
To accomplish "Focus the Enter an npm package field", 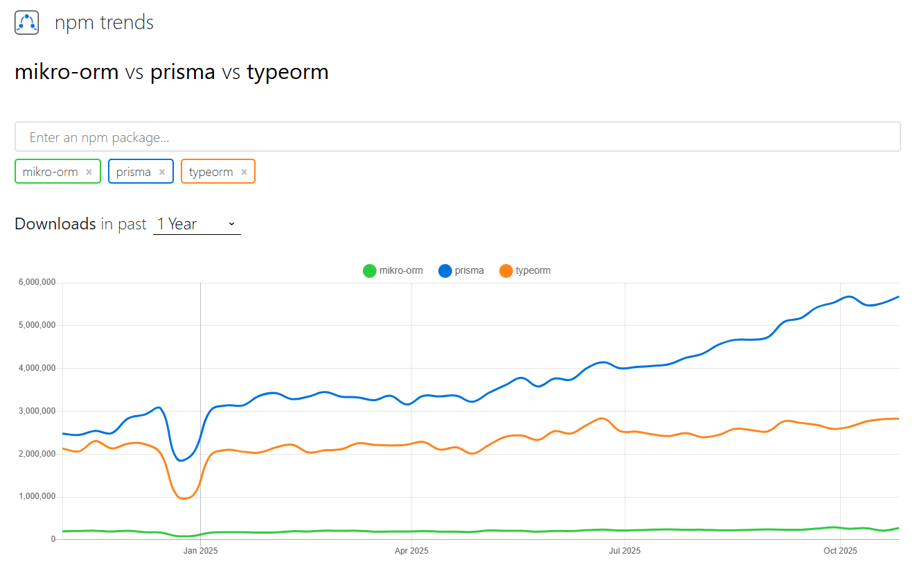I will tap(457, 137).
